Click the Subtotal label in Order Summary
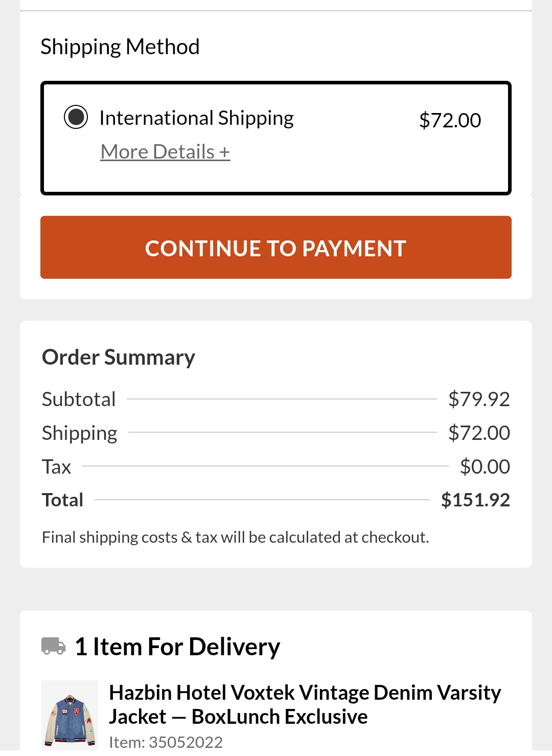552x756 pixels. click(x=79, y=399)
